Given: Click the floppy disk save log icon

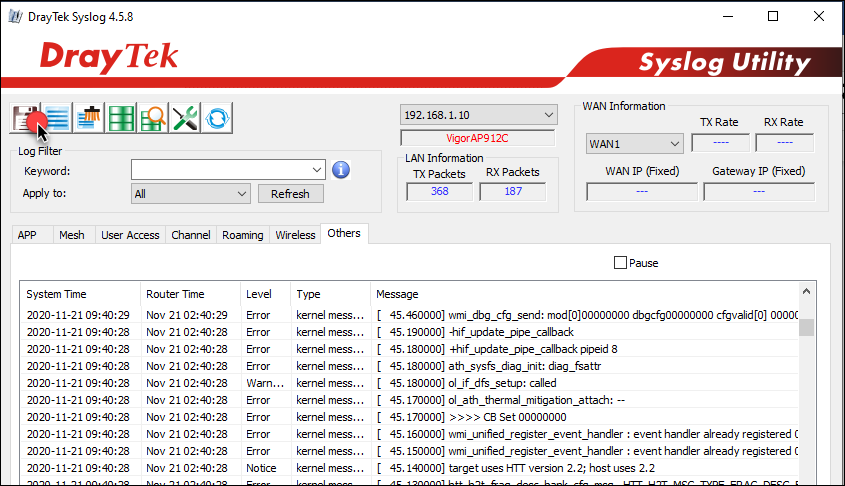Looking at the screenshot, I should (x=25, y=118).
